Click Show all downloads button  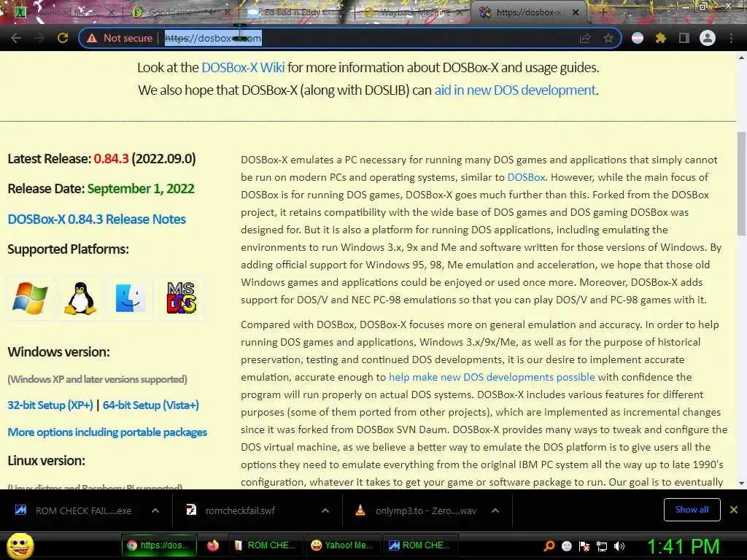pos(692,510)
